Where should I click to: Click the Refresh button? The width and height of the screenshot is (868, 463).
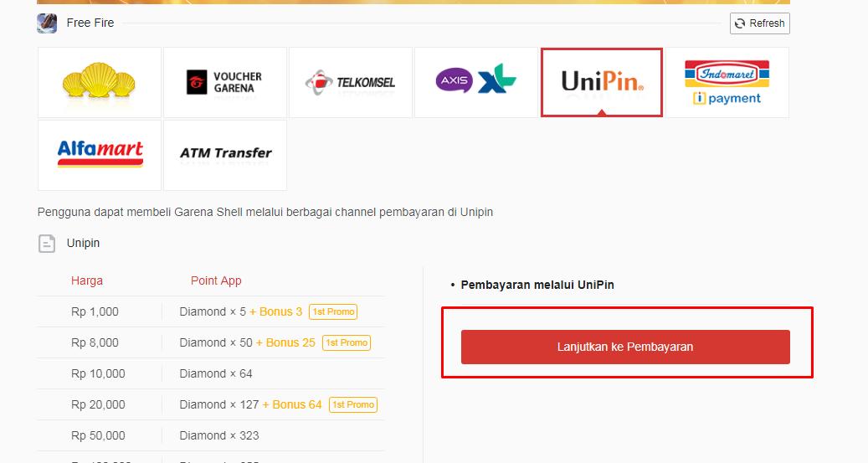(x=759, y=23)
